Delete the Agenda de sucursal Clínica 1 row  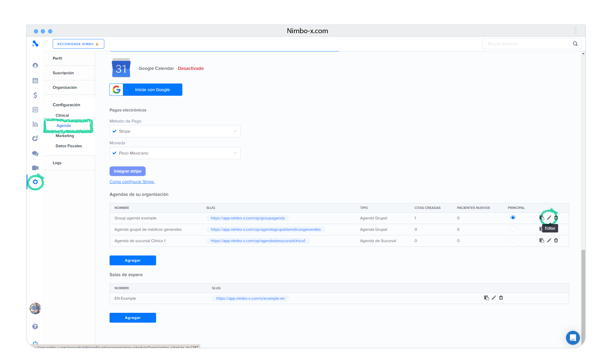click(x=556, y=240)
